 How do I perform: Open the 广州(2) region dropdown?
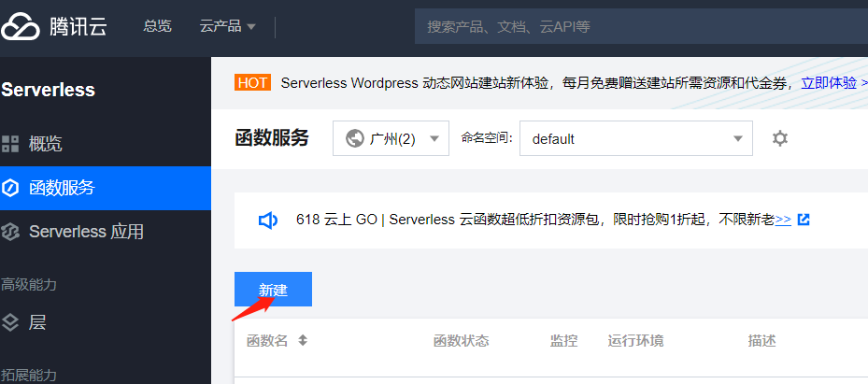point(391,138)
